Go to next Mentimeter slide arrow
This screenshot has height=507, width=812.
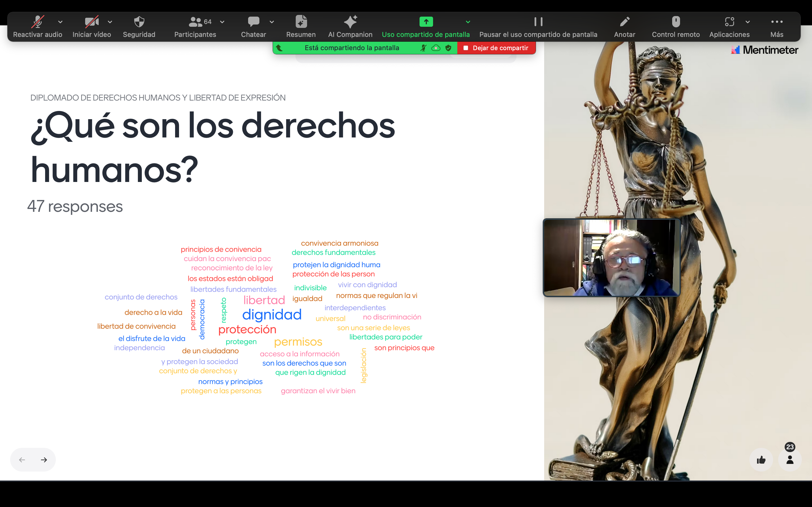(x=44, y=460)
